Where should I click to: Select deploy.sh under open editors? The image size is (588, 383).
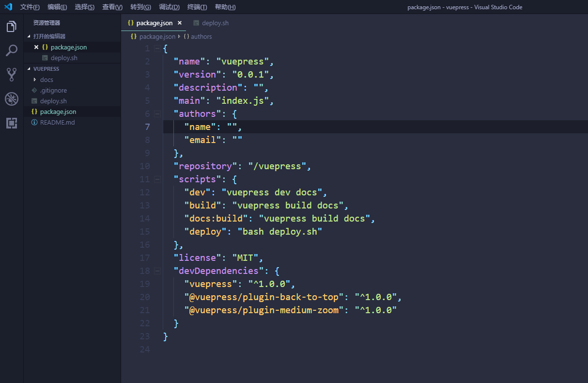[72, 58]
